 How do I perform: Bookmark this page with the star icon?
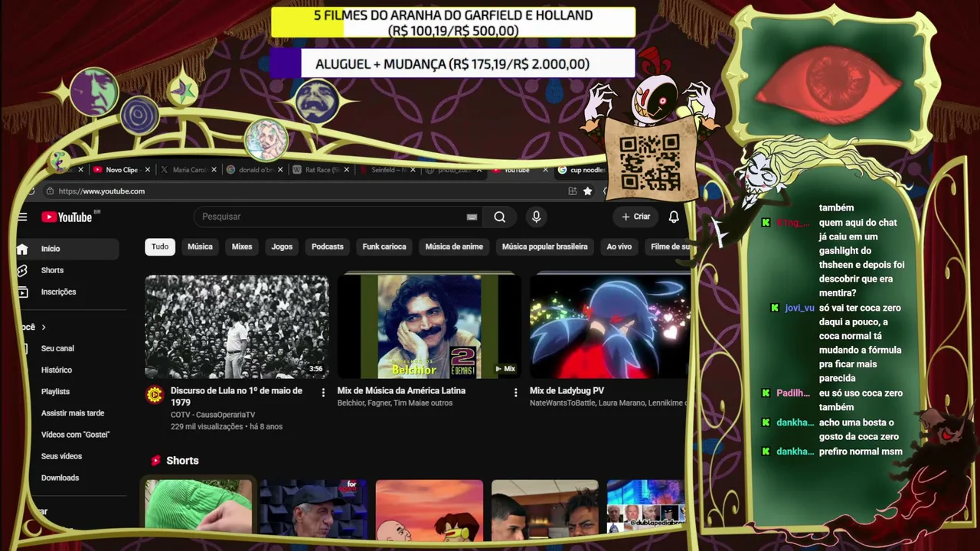587,191
